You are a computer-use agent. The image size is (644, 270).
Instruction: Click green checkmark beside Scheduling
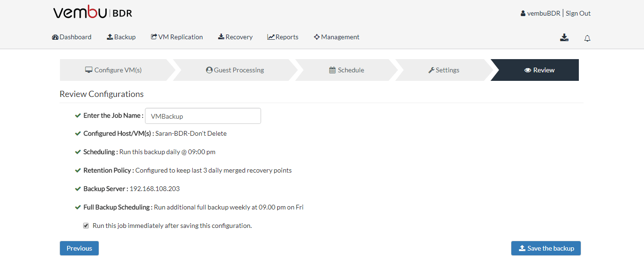[x=78, y=152]
